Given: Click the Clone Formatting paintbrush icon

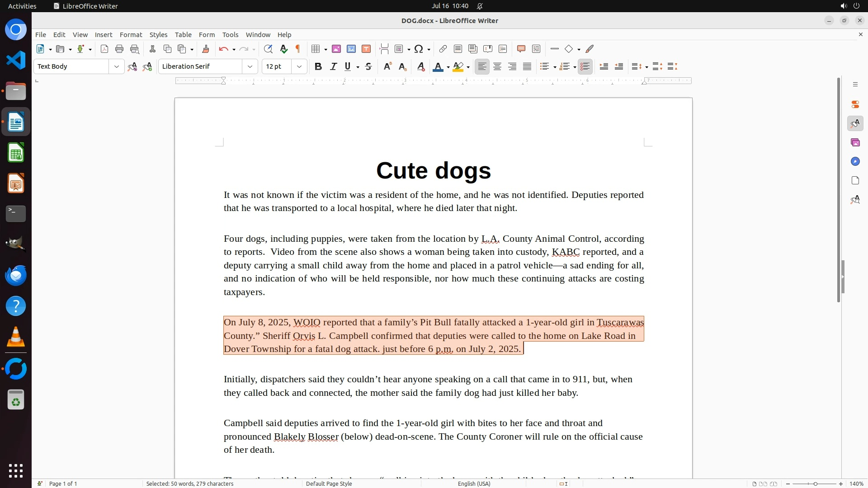Looking at the screenshot, I should click(x=206, y=49).
